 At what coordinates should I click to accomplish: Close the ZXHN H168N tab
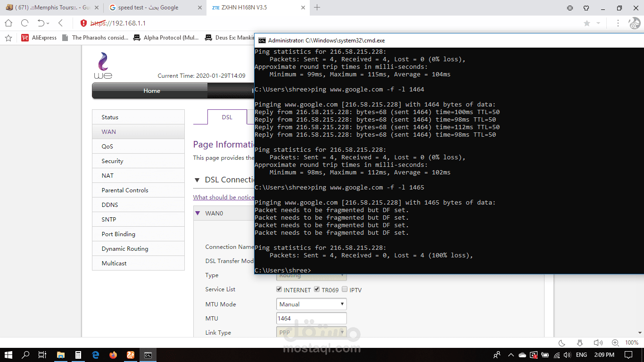(x=302, y=8)
